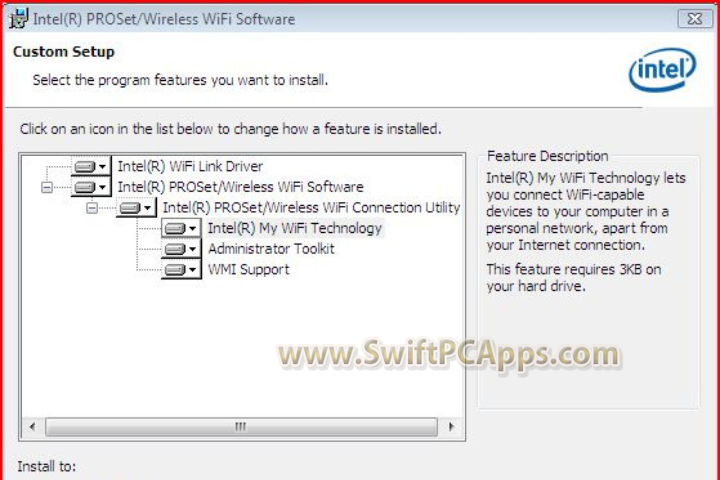Open install options for Administrator Toolkit
Image resolution: width=720 pixels, height=480 pixels.
(181, 249)
